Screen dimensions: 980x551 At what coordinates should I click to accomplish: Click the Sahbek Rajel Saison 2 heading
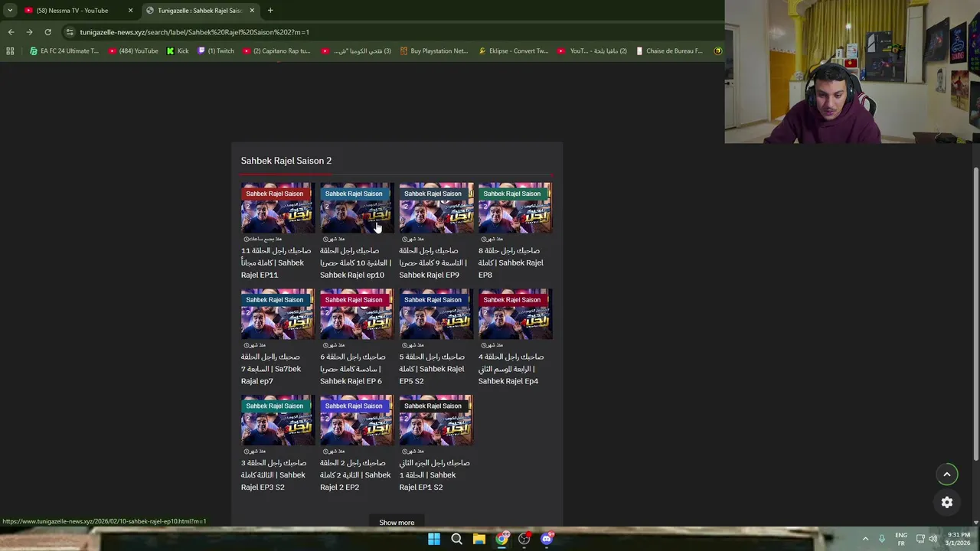pyautogui.click(x=286, y=161)
